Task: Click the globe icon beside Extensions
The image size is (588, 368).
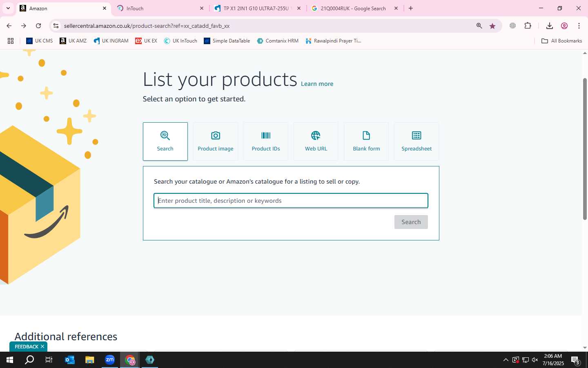Action: (513, 26)
